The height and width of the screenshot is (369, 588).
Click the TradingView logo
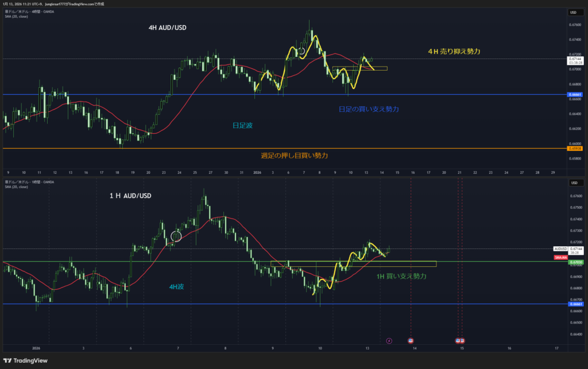point(26,359)
